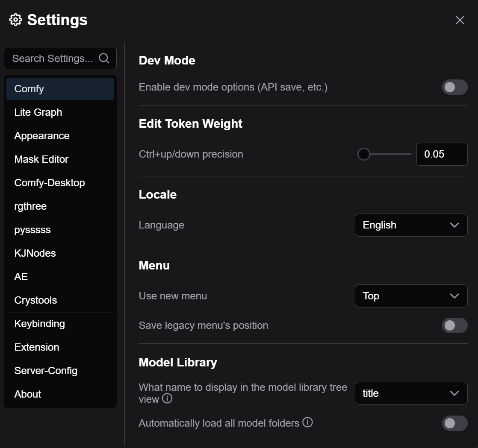Click the search magnifier icon

coord(104,58)
